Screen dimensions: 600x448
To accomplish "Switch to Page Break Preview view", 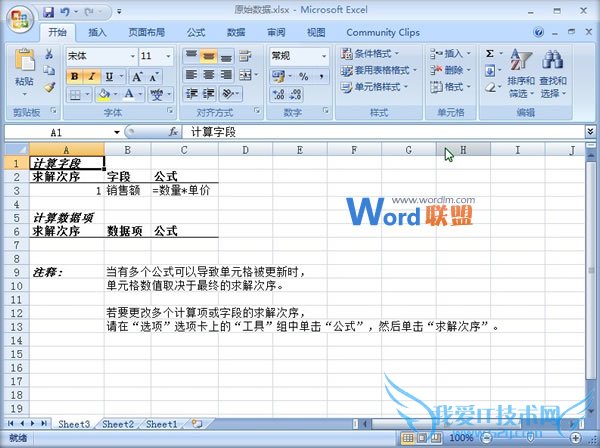I will (435, 437).
